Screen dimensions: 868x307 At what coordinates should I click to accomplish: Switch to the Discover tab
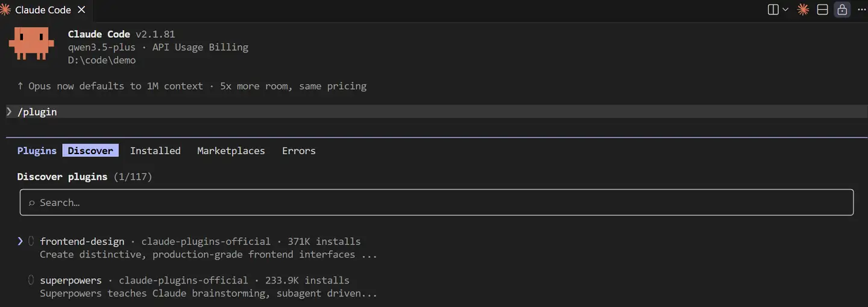[90, 150]
